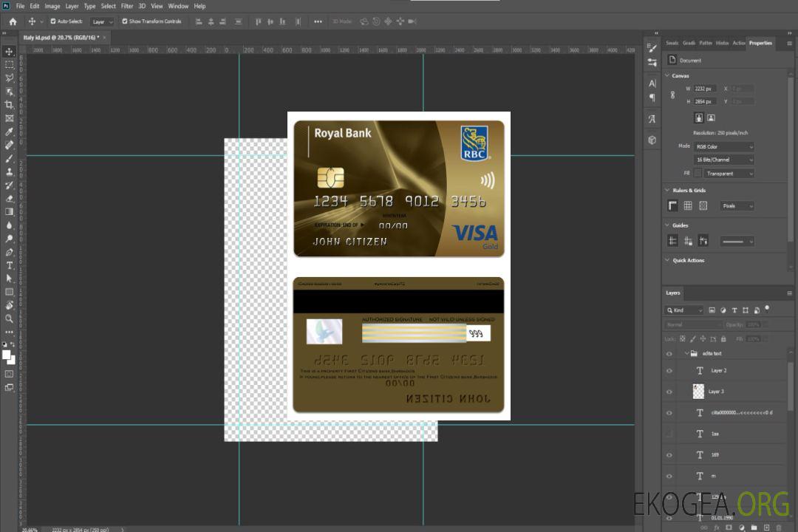Screen dimensions: 798x532
Task: Collapse the Canvas section
Action: click(x=667, y=75)
